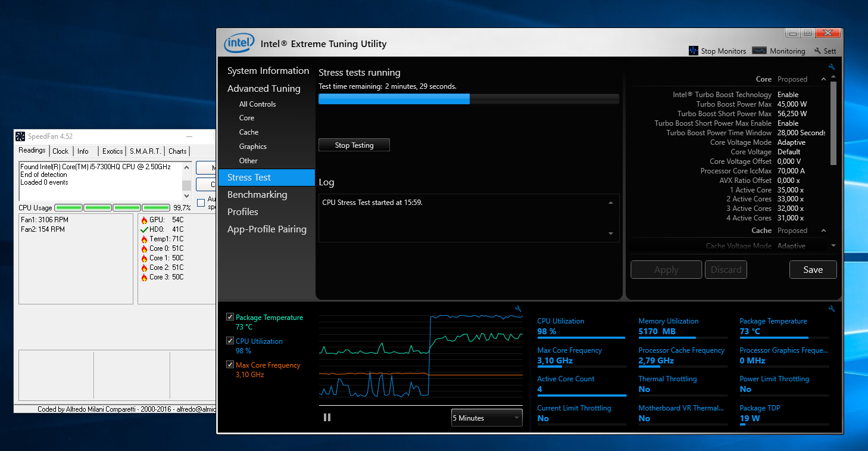Click the Stop Monitors waveform icon

pos(694,51)
